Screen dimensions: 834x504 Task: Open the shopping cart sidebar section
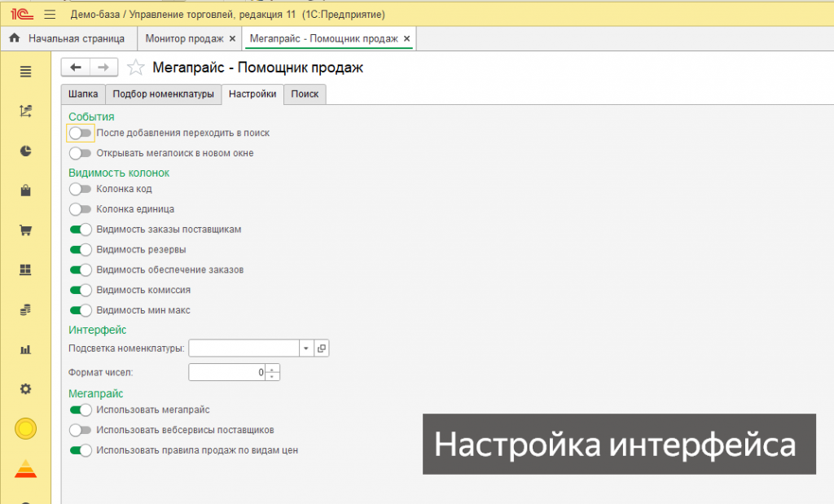[x=25, y=230]
